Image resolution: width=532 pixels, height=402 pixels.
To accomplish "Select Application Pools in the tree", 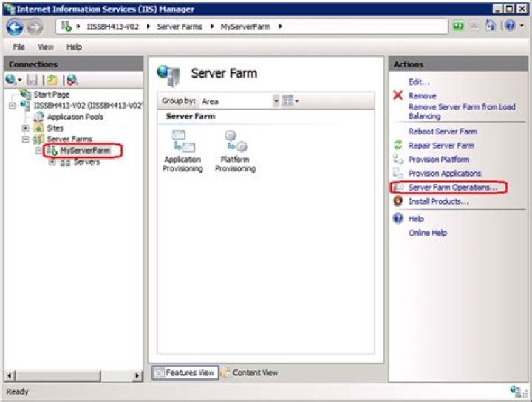I will (75, 117).
